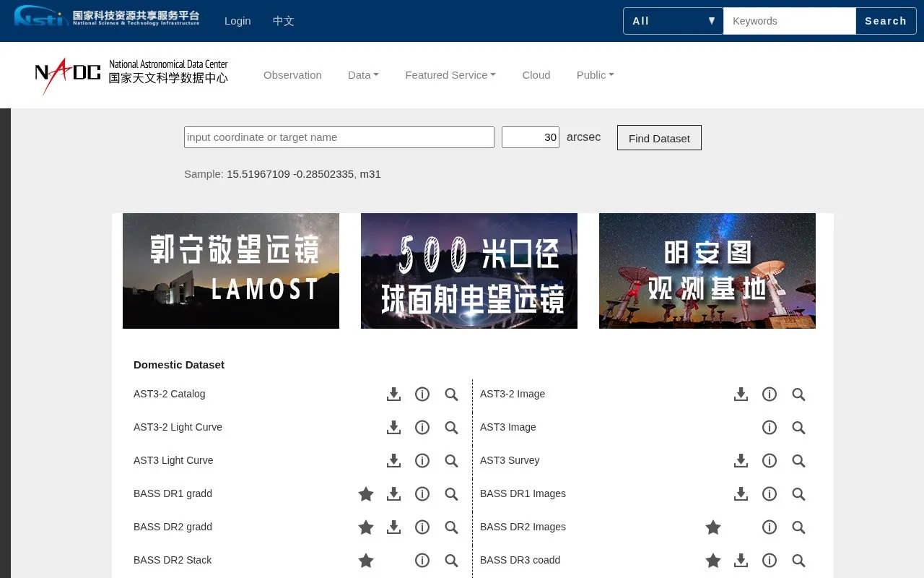Switch language to 中文

pyautogui.click(x=283, y=21)
